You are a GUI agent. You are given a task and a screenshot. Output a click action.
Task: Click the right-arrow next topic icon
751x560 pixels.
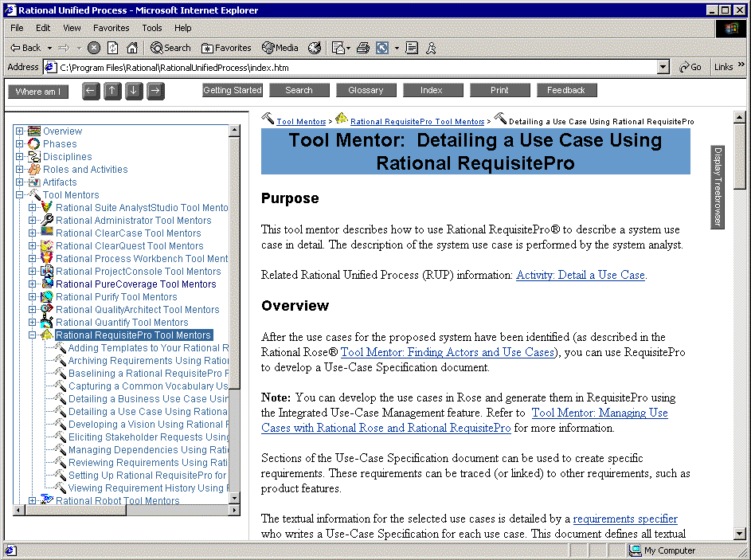pyautogui.click(x=155, y=91)
